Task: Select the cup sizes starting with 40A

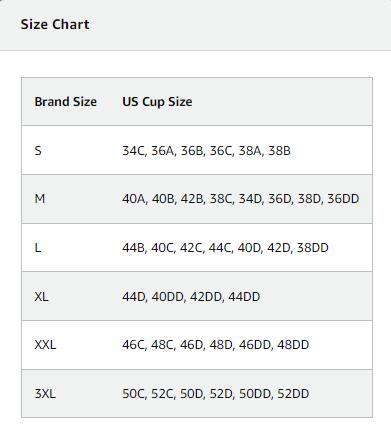Action: pyautogui.click(x=241, y=199)
